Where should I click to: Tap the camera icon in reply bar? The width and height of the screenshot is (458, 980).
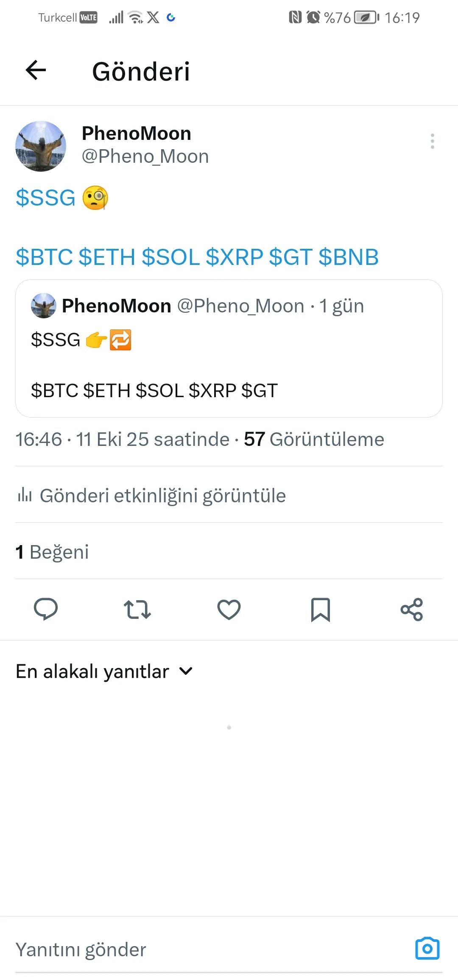pyautogui.click(x=427, y=949)
